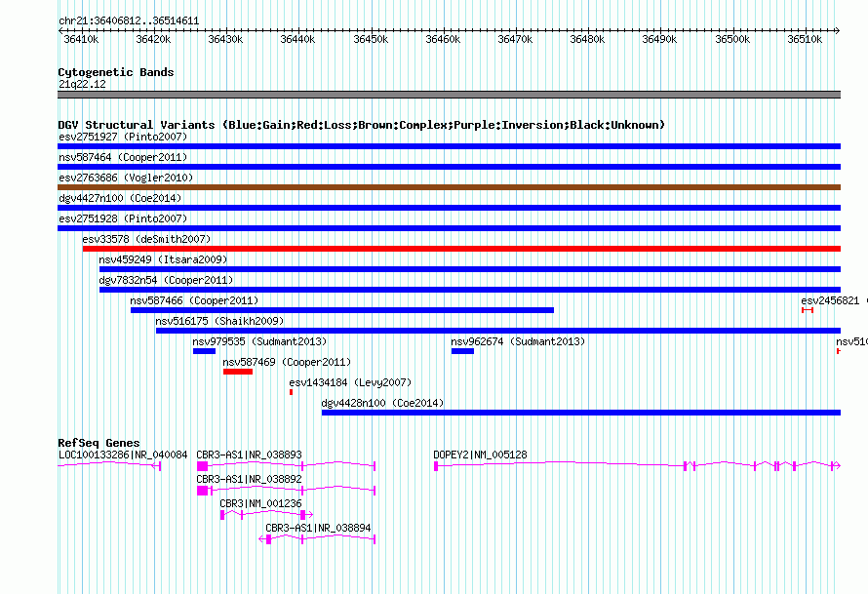Click the chr21:36406812..36514611 coordinate label
Image resolution: width=868 pixels, height=594 pixels.
pos(129,21)
